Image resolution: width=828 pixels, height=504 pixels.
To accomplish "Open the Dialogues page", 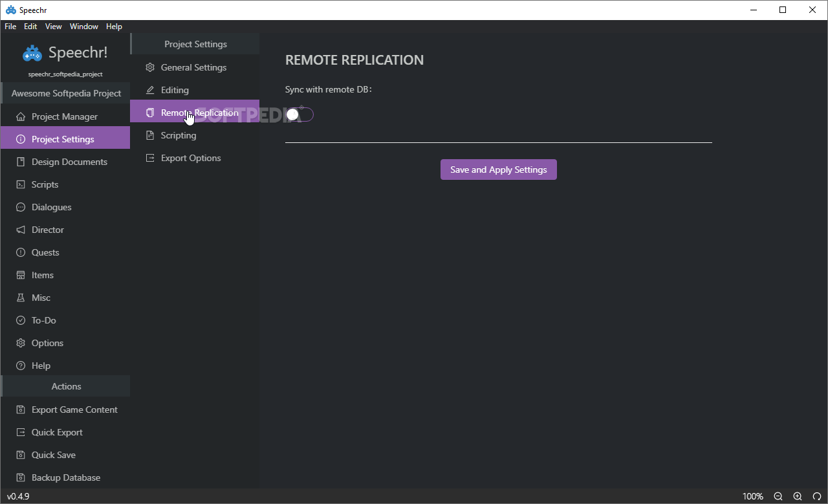I will (65, 207).
